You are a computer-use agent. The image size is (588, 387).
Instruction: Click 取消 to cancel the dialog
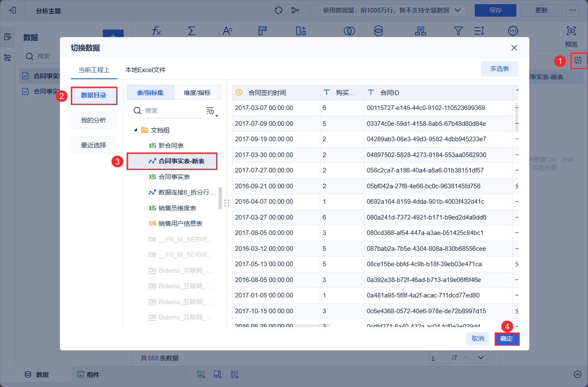pos(478,339)
